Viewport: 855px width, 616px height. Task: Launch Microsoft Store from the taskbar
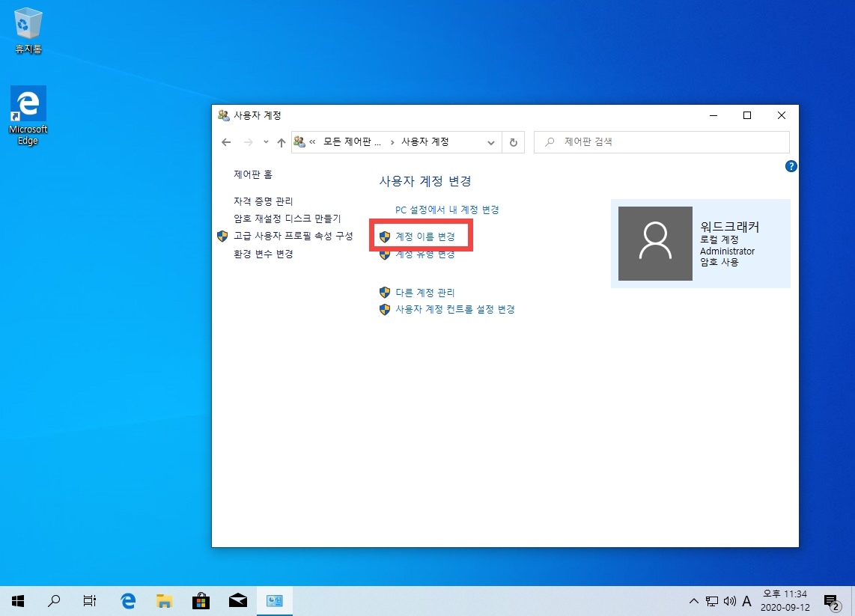(x=201, y=600)
